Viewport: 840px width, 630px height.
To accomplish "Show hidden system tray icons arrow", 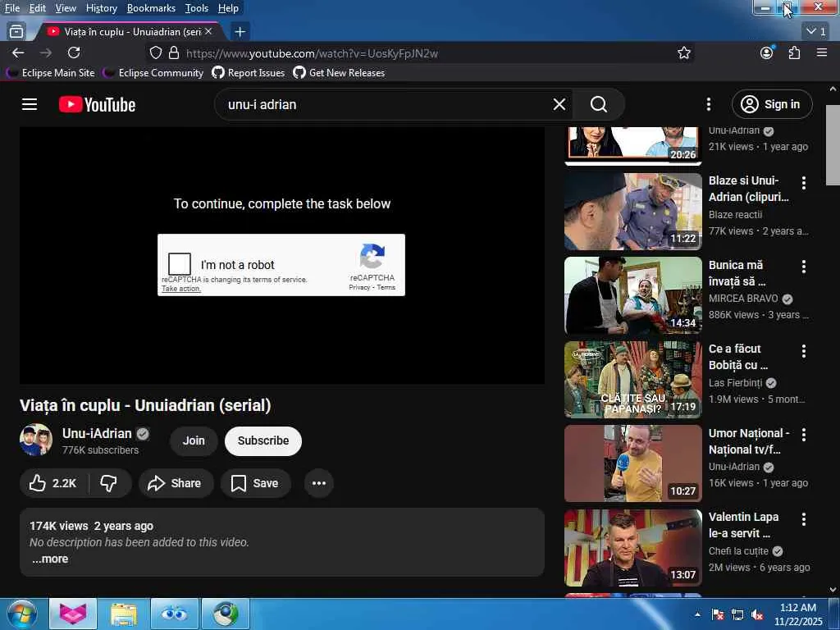I will pyautogui.click(x=697, y=614).
